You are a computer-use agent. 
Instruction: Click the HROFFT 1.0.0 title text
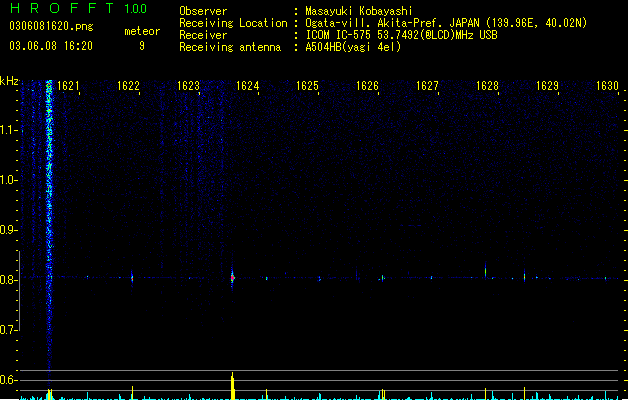pyautogui.click(x=78, y=8)
